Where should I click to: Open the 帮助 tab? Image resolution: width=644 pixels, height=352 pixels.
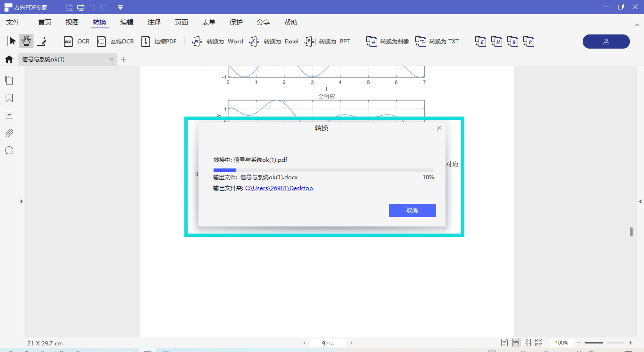pos(291,22)
